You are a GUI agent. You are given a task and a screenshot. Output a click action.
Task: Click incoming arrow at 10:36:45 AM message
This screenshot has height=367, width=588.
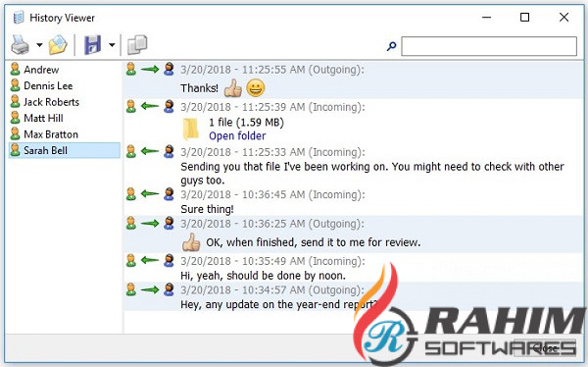pos(150,194)
